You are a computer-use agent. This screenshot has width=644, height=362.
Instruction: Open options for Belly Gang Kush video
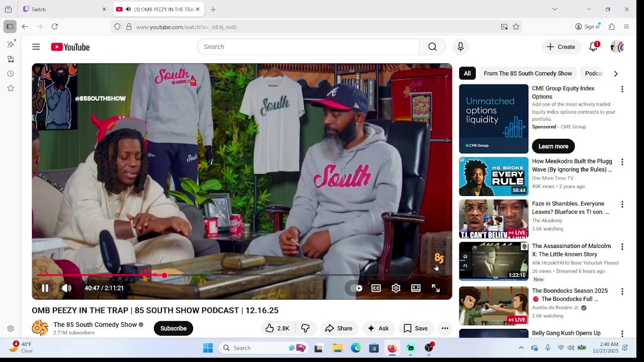coord(622,333)
